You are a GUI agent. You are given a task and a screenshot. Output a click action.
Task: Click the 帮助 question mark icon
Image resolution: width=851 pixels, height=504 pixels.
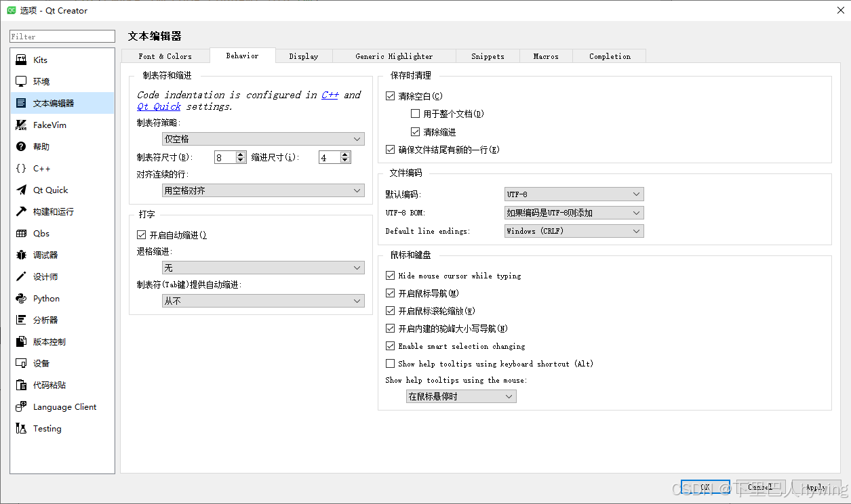coord(21,147)
